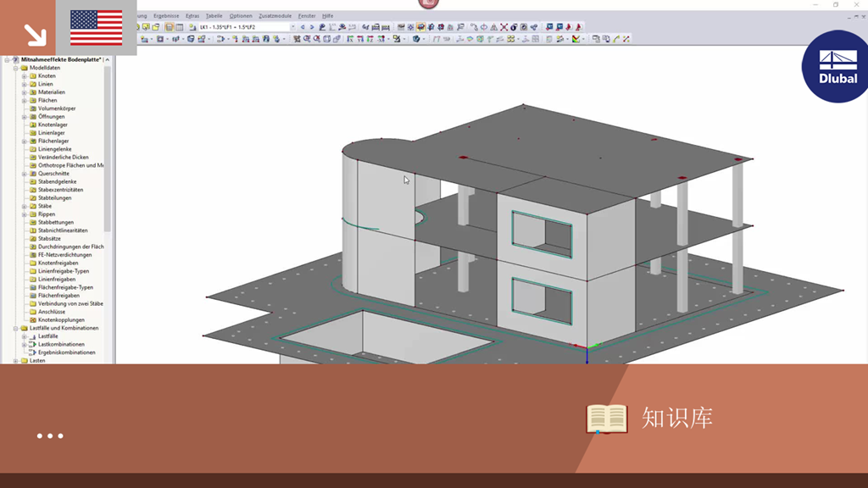
Task: Expand the Stäbe tree node
Action: pyautogui.click(x=25, y=206)
